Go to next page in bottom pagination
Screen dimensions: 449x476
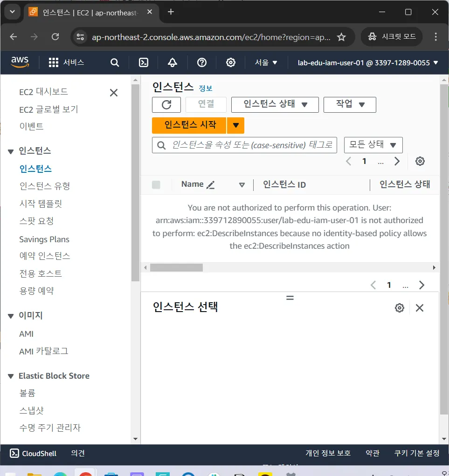pos(421,285)
